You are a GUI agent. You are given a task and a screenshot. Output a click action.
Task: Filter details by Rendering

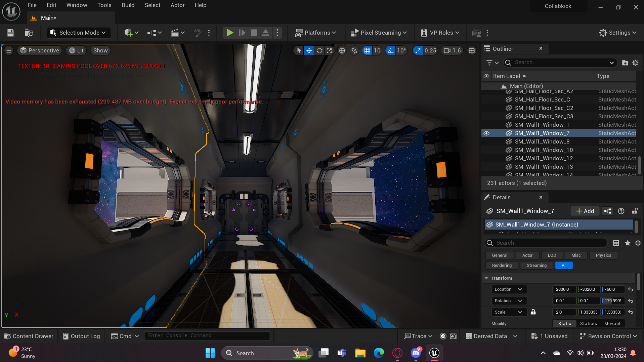[502, 266]
